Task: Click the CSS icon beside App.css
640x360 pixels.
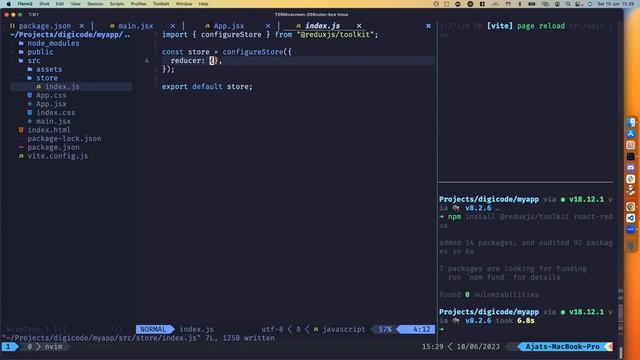Action: 30,95
